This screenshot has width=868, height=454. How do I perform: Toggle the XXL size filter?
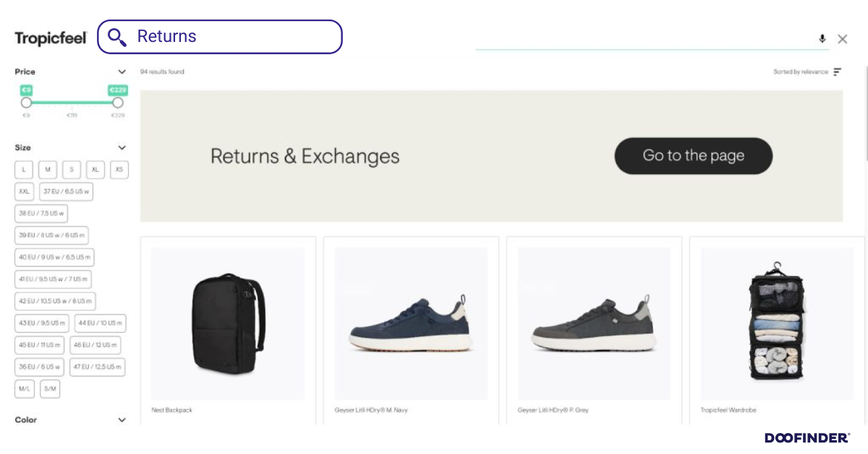(x=24, y=191)
